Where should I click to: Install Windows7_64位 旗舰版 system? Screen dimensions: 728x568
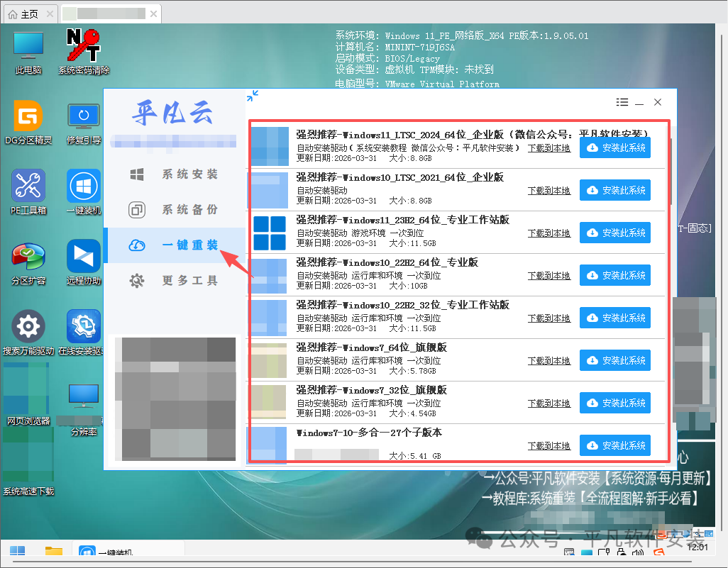(615, 360)
